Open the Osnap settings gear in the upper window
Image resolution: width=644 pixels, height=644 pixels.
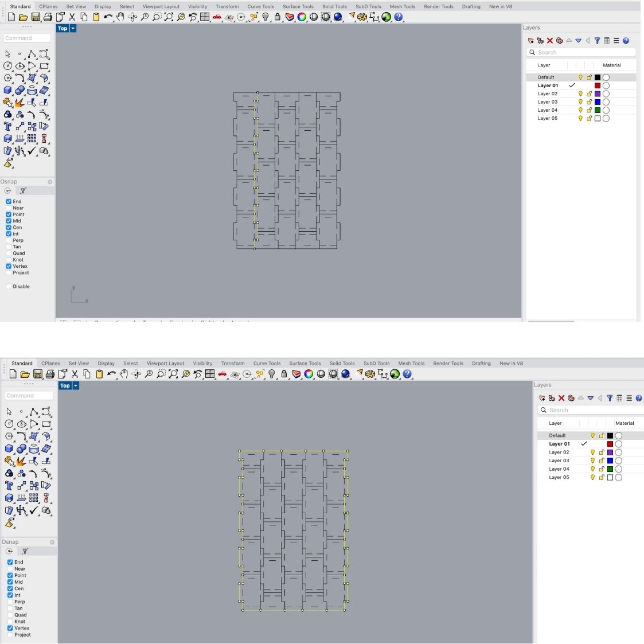click(50, 182)
